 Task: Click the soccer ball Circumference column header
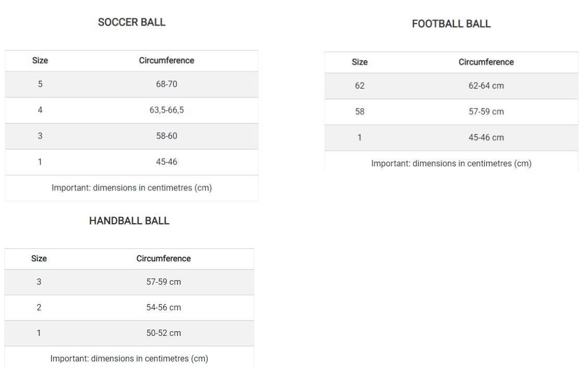pyautogui.click(x=166, y=61)
